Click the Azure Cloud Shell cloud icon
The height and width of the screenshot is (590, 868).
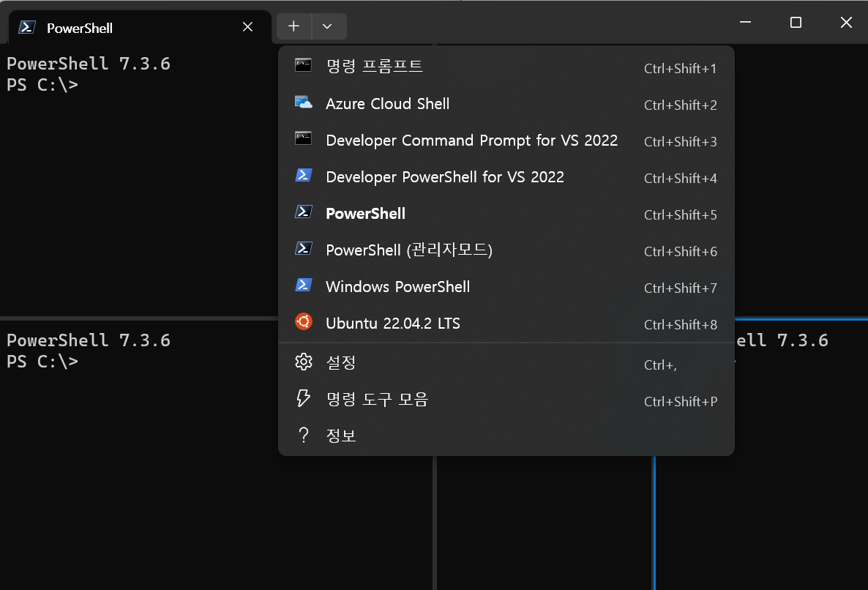[x=303, y=102]
